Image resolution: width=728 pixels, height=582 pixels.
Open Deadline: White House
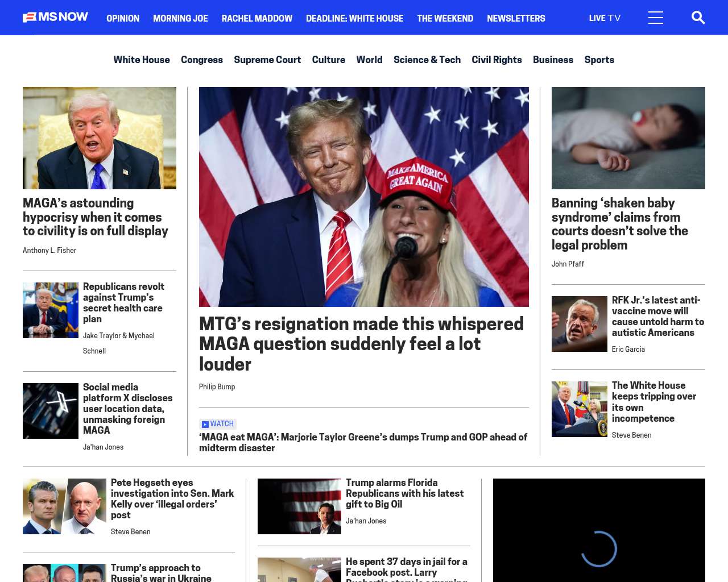[x=354, y=18]
